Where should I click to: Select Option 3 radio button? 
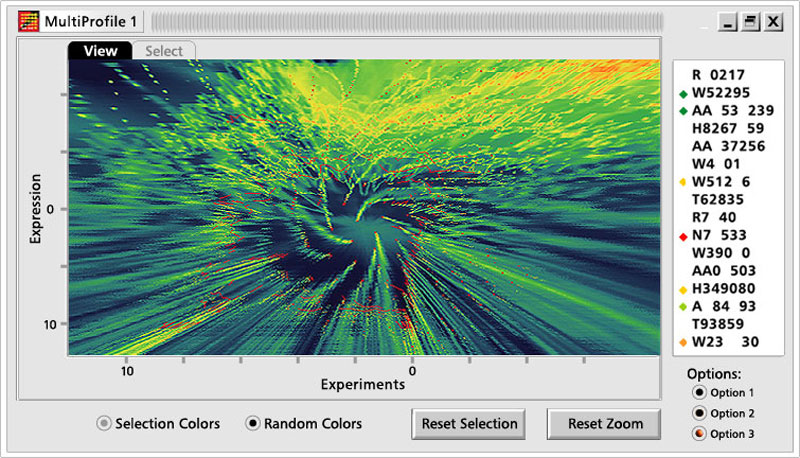(699, 434)
